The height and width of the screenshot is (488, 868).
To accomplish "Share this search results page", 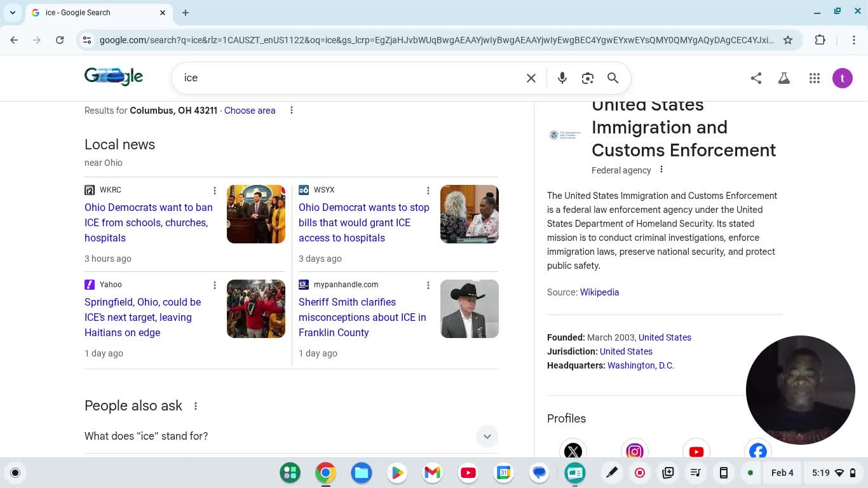I will pos(756,78).
